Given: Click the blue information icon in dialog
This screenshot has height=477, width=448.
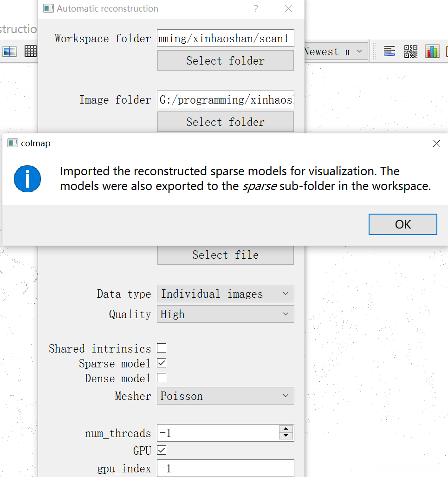Looking at the screenshot, I should click(27, 179).
